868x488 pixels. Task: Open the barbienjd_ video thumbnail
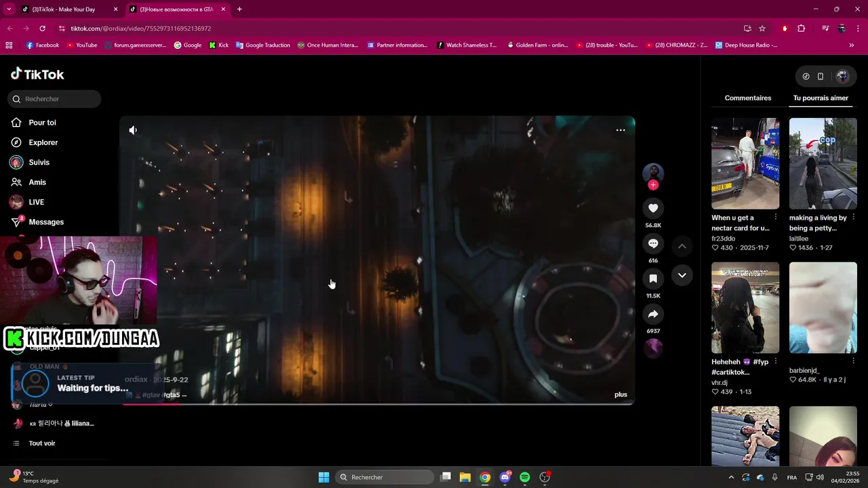(823, 308)
